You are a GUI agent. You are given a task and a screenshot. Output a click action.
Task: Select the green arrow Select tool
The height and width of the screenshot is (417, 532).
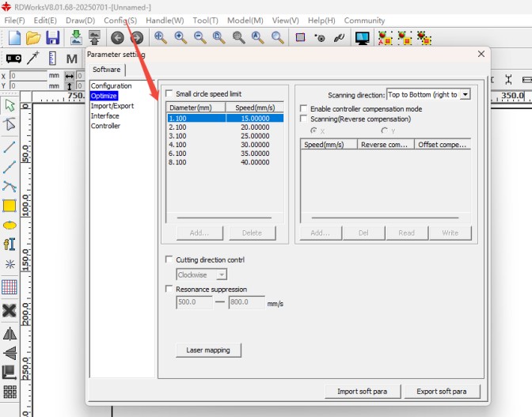click(x=9, y=105)
